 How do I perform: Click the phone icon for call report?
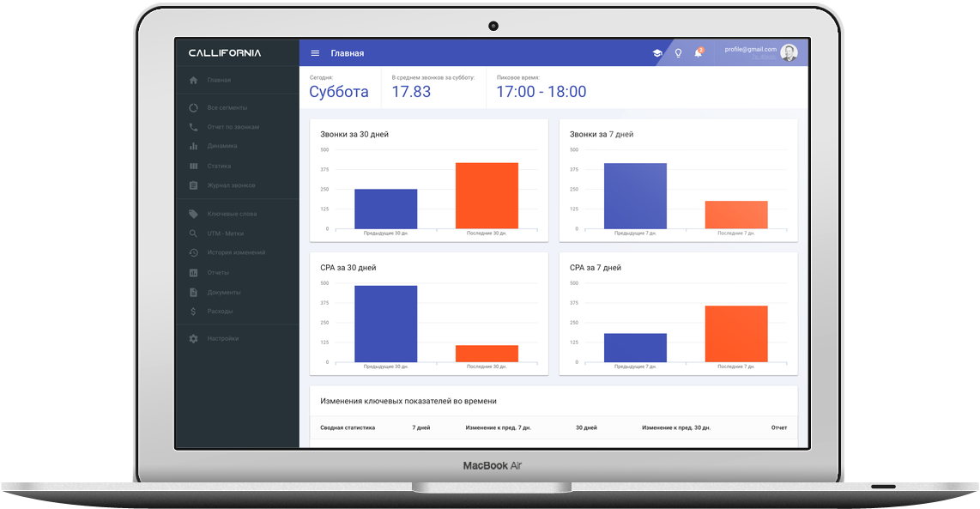[x=193, y=127]
